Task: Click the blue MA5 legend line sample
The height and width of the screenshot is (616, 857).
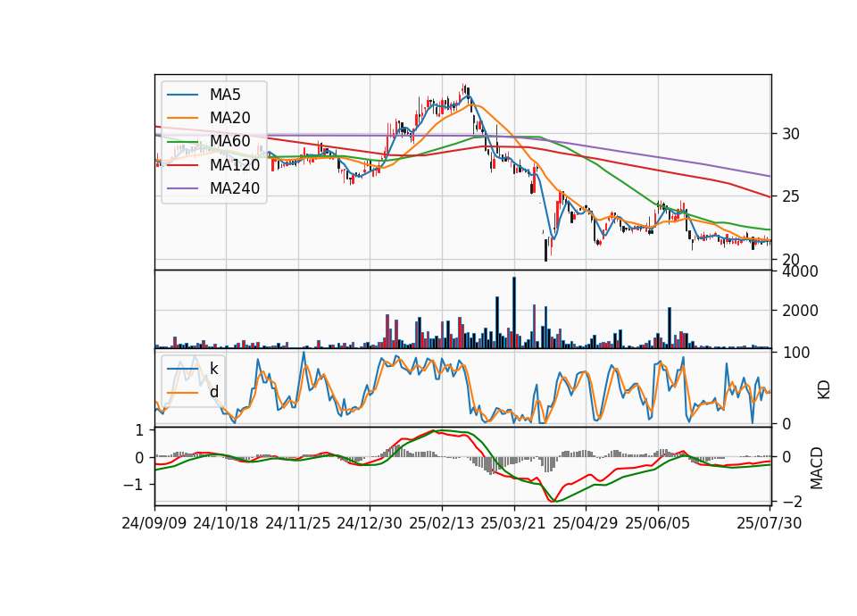Action: 182,96
